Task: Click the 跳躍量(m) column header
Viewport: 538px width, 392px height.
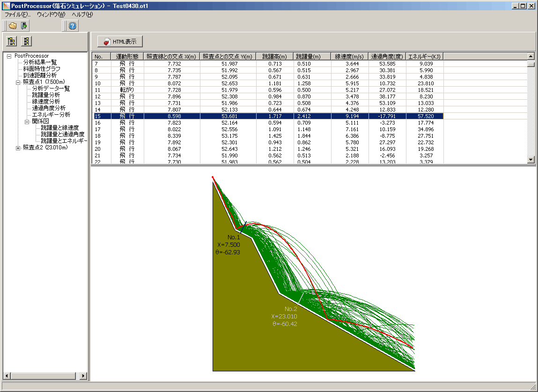Action: pos(312,57)
